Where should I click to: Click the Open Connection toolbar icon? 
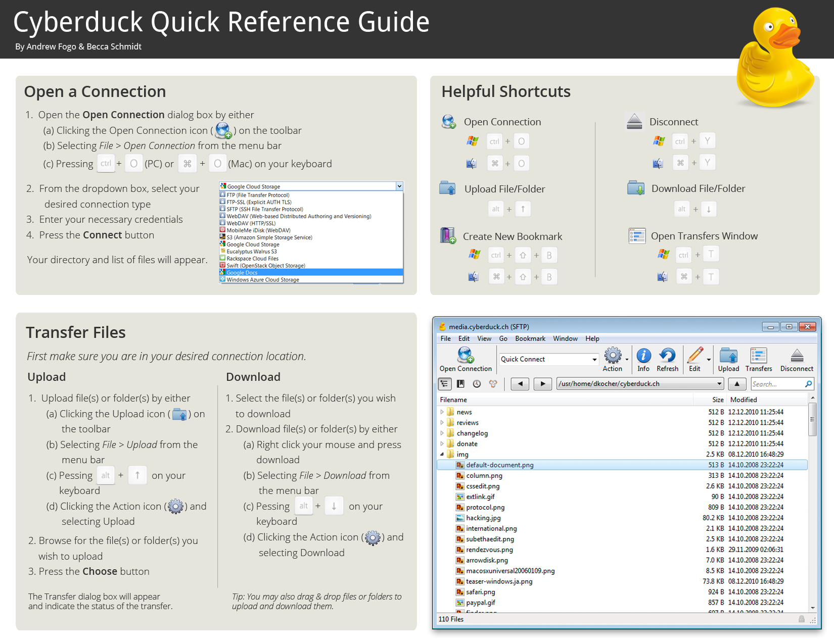tap(466, 356)
